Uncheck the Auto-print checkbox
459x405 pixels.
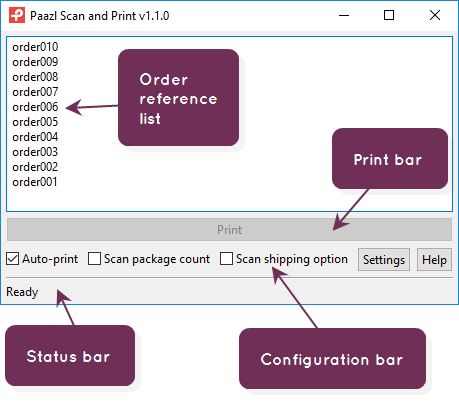click(x=13, y=259)
